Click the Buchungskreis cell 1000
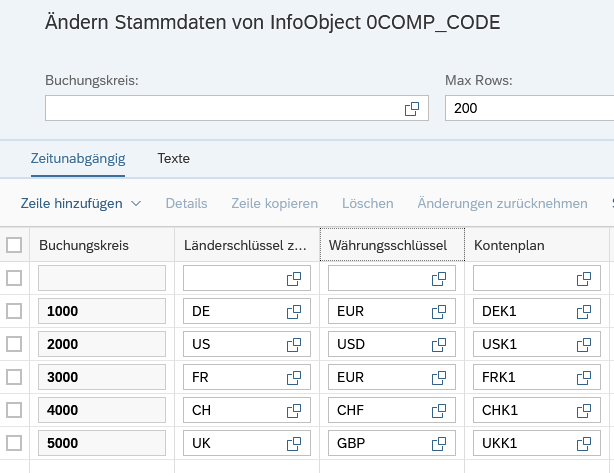614x473 pixels. (102, 311)
